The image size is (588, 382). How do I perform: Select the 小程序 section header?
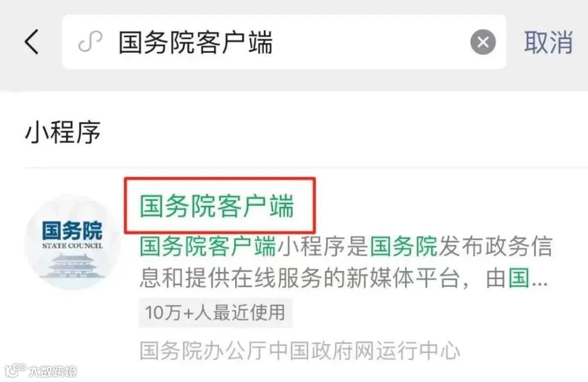(63, 133)
